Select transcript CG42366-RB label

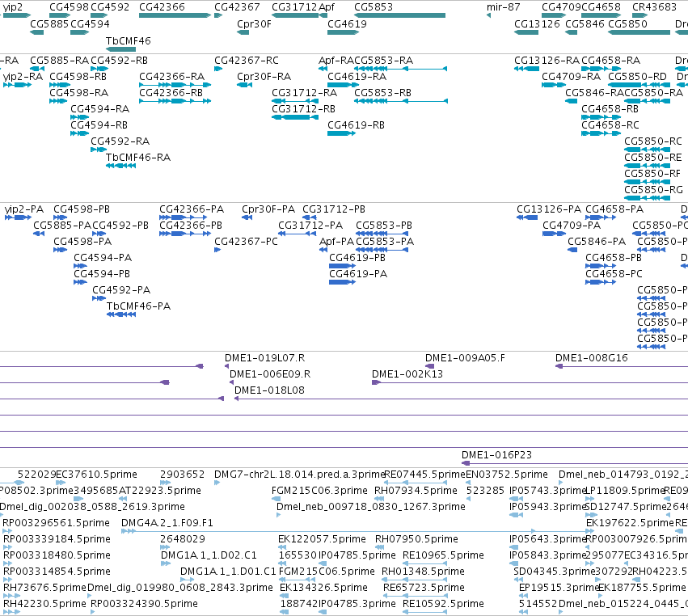coord(171,93)
